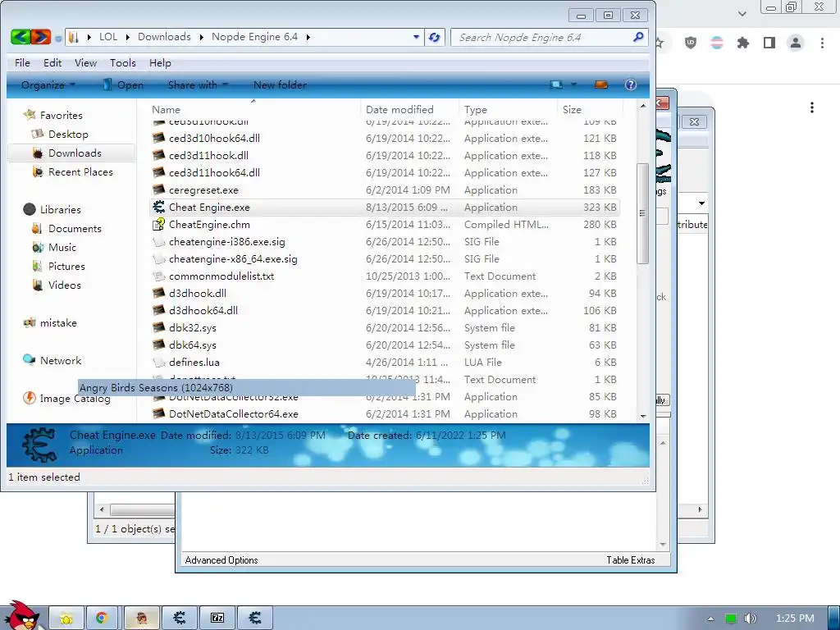Open Chrome's three-dot menu
This screenshot has height=630, width=840.
(822, 43)
